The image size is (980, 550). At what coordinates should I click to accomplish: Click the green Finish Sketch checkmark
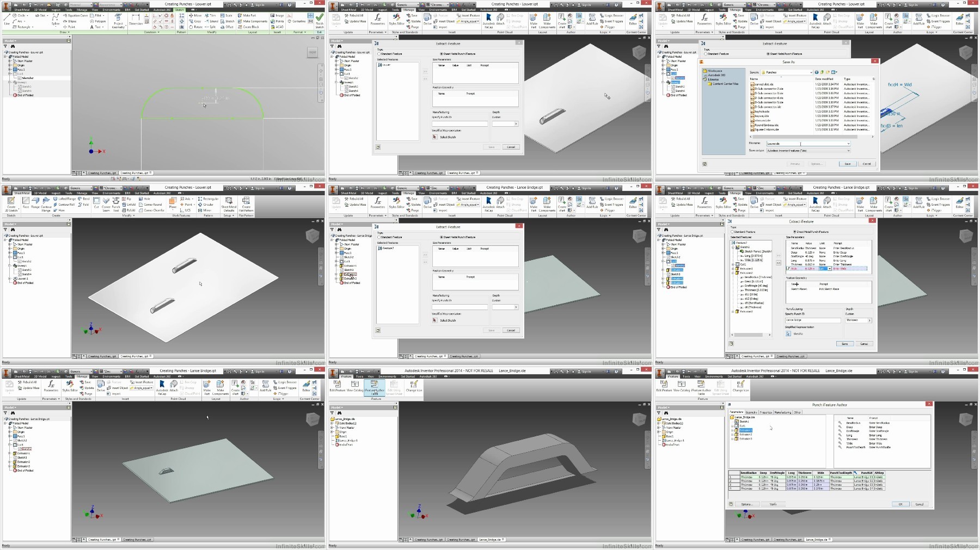320,20
